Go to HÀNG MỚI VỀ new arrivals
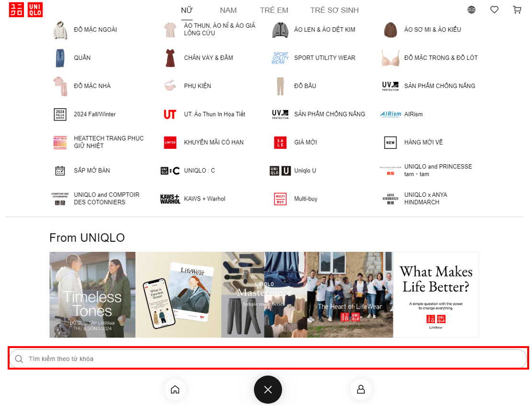Screen dimensions: 532x405 [423, 143]
